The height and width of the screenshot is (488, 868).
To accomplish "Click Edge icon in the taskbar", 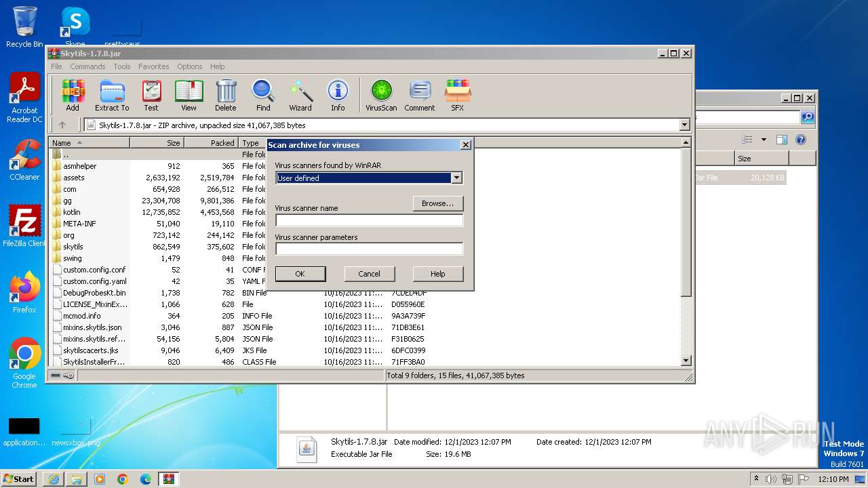I will pyautogui.click(x=146, y=479).
